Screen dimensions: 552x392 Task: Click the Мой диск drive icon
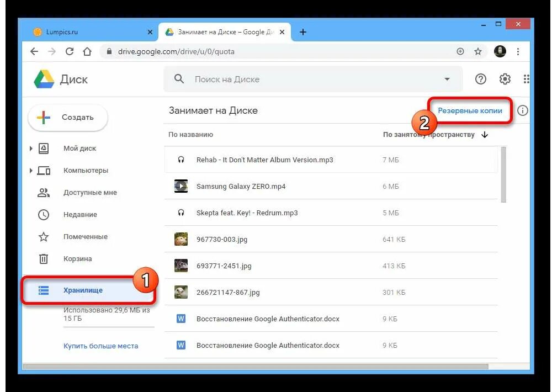pyautogui.click(x=44, y=149)
